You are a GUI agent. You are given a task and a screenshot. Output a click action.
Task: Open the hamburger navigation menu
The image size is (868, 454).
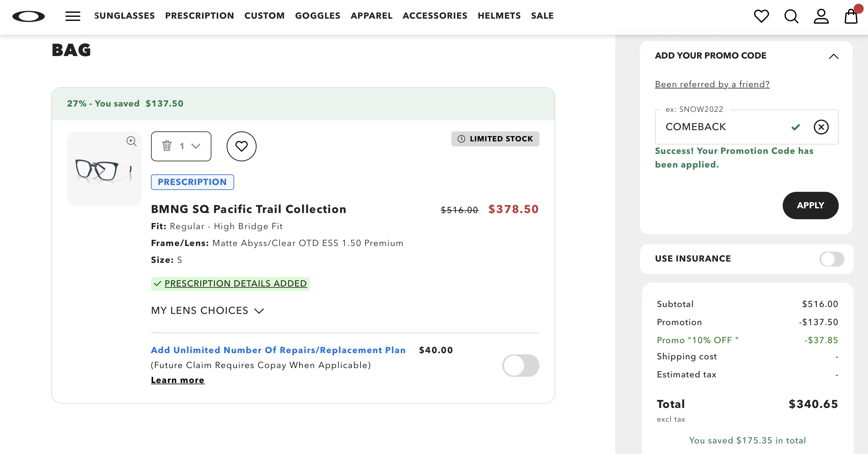click(73, 16)
